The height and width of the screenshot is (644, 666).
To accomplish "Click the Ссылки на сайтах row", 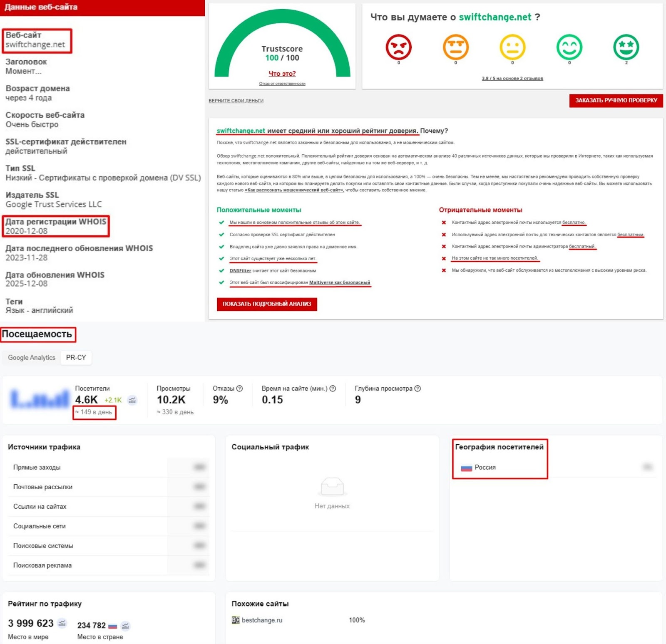I will click(108, 507).
